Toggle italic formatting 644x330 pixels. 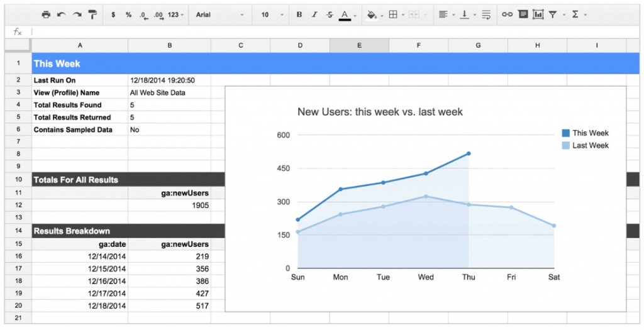(314, 14)
